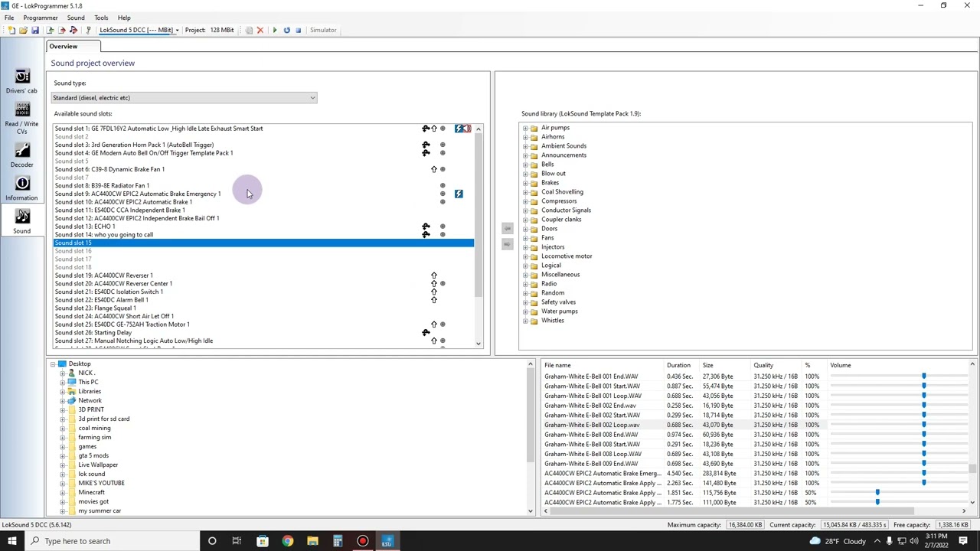Viewport: 980px width, 551px height.
Task: Open the Task View taskbar icon
Action: tap(237, 541)
